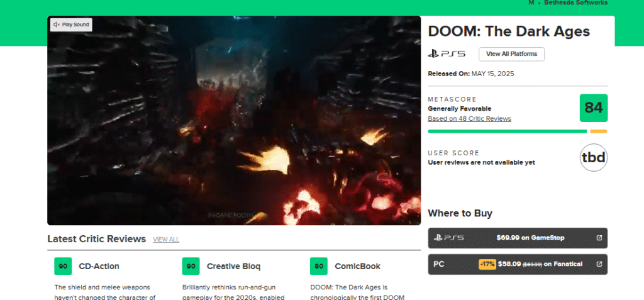This screenshot has width=644, height=300.
Task: Click the Released On MAY 15, 2025 text
Action: click(x=470, y=74)
